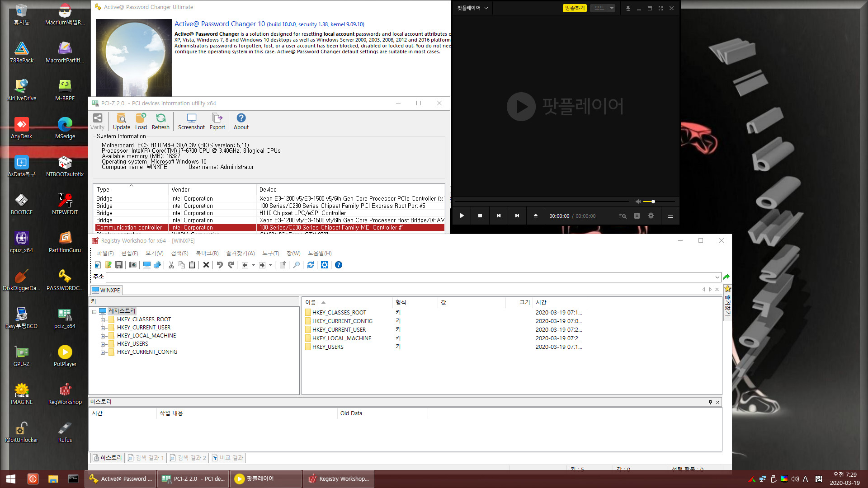868x488 pixels.
Task: Click the PotPlayer seek bar
Action: (541, 202)
